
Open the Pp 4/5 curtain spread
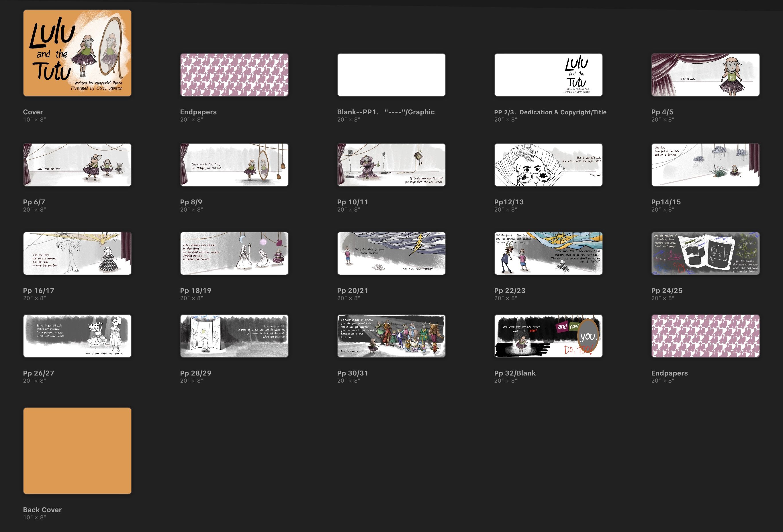click(x=705, y=75)
